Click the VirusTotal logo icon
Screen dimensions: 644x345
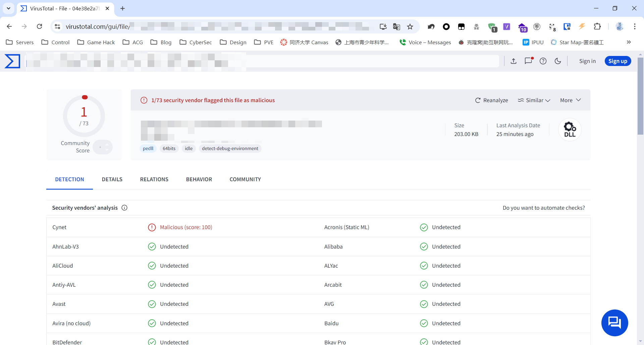(x=12, y=61)
